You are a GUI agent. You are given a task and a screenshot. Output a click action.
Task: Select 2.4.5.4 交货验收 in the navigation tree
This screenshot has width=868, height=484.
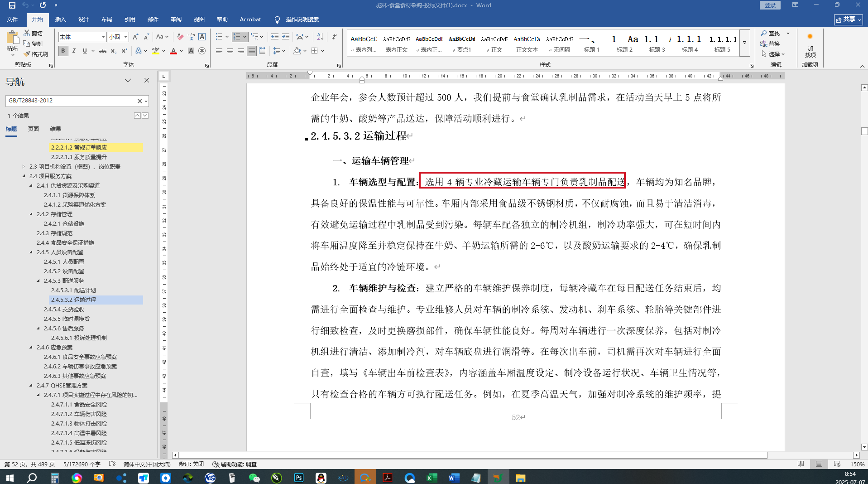click(64, 309)
